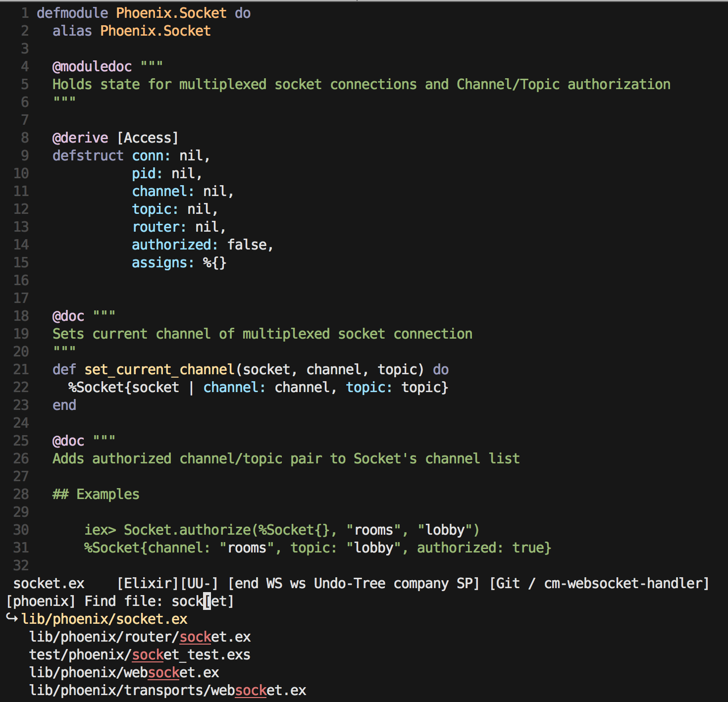Viewport: 728px width, 702px height.
Task: Click 'Adds authorized channel/topic pair' line
Action: click(286, 458)
